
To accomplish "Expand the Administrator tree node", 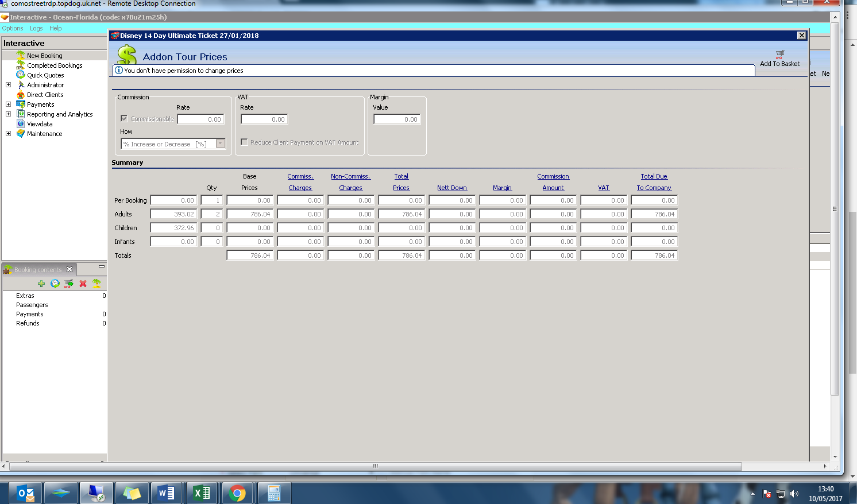I will 8,84.
